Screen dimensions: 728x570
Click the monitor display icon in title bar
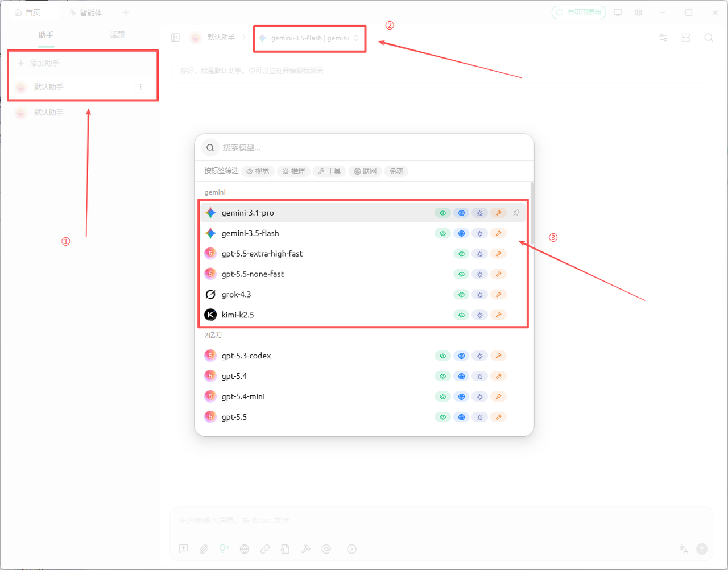618,13
